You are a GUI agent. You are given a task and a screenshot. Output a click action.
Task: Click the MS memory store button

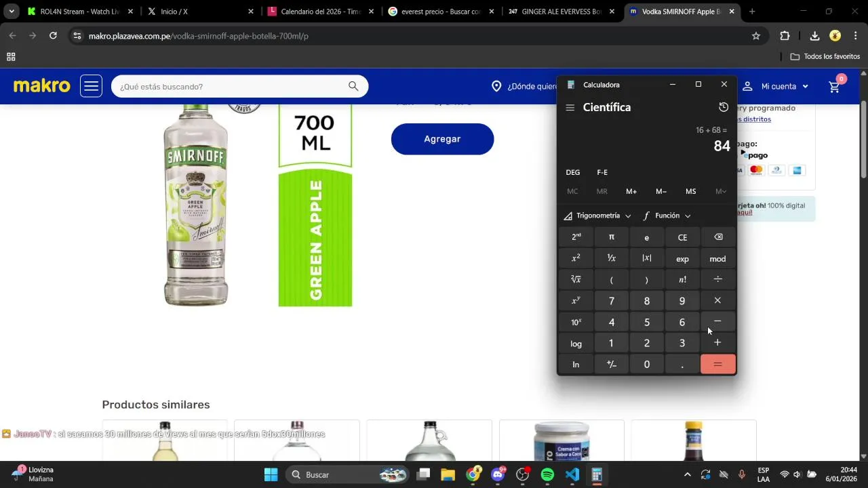coord(690,191)
